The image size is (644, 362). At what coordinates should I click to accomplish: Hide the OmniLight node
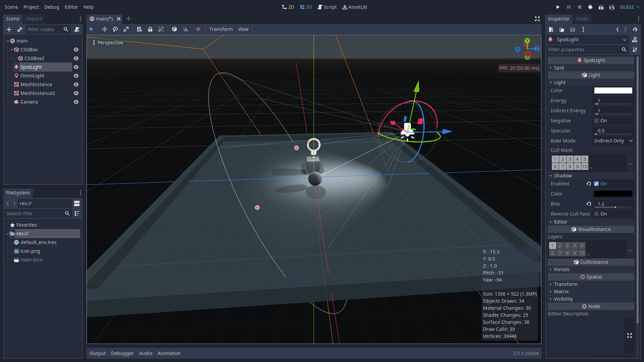pyautogui.click(x=76, y=76)
